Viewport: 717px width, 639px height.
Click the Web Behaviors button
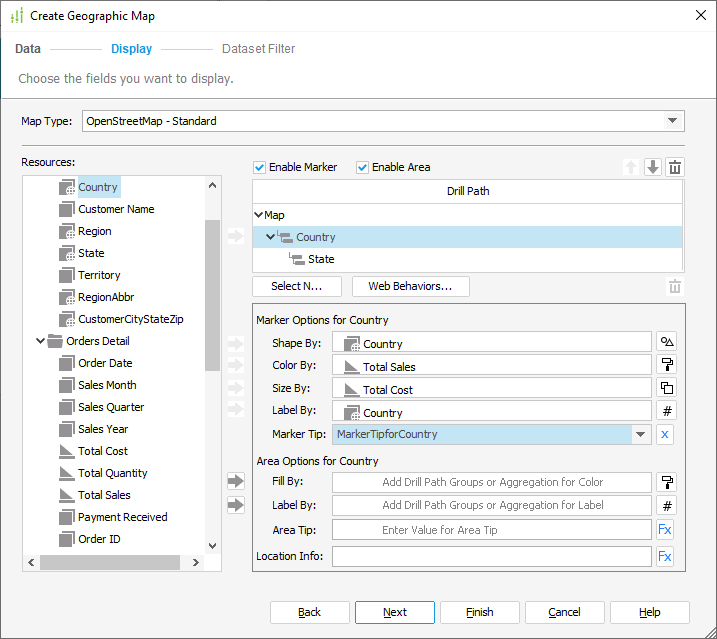[x=410, y=286]
